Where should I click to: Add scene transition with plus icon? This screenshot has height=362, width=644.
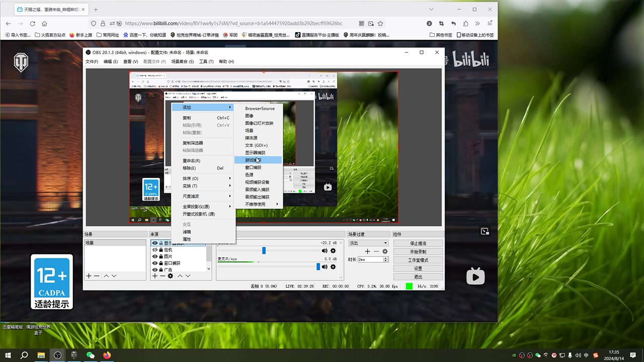368,251
